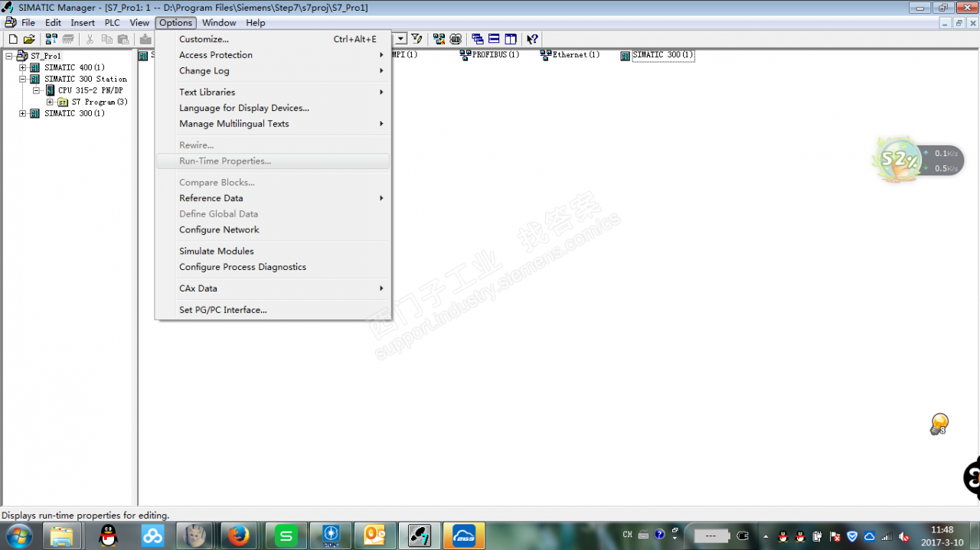Select SIMATIC 300(1) station in right pane
The width and height of the screenshot is (980, 550).
pyautogui.click(x=657, y=55)
